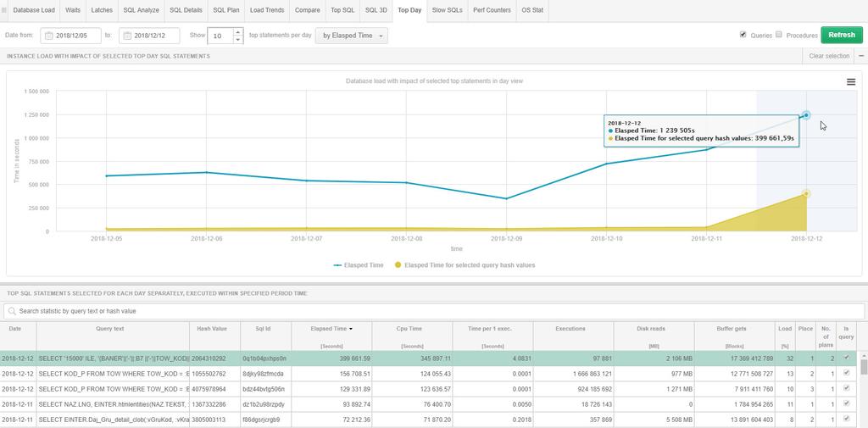Viewport: 868px width, 428px height.
Task: Open the tab list handle left of Database Load
Action: (4, 10)
